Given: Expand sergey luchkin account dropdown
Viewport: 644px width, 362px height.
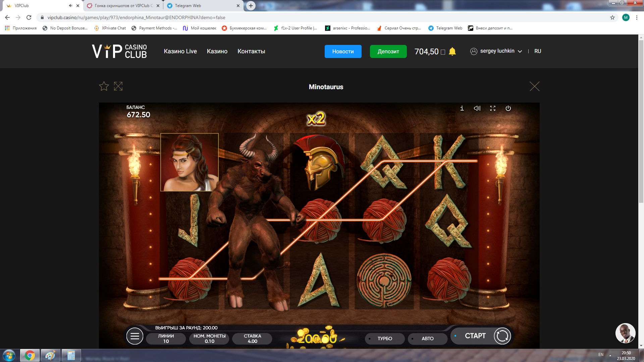Looking at the screenshot, I should click(496, 51).
